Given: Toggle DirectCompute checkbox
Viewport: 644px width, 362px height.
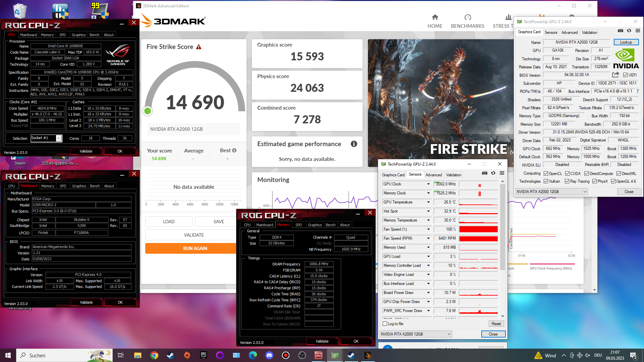Looking at the screenshot, I should pos(586,174).
